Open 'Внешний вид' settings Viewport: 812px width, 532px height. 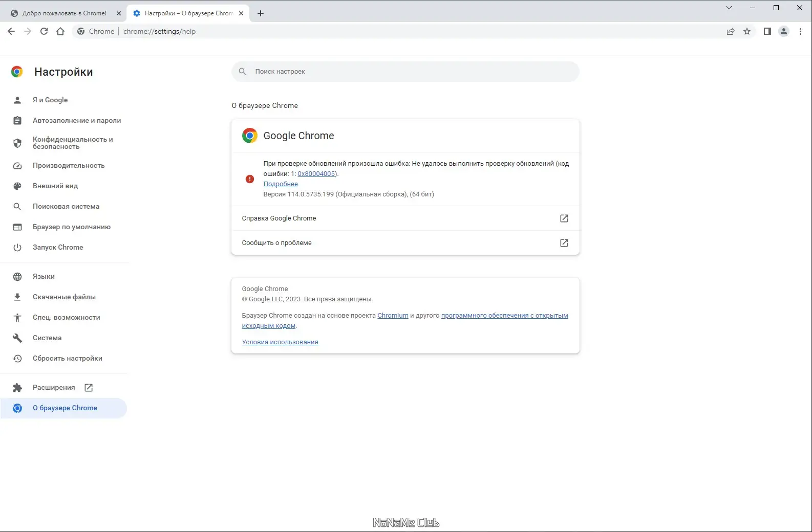click(64, 186)
